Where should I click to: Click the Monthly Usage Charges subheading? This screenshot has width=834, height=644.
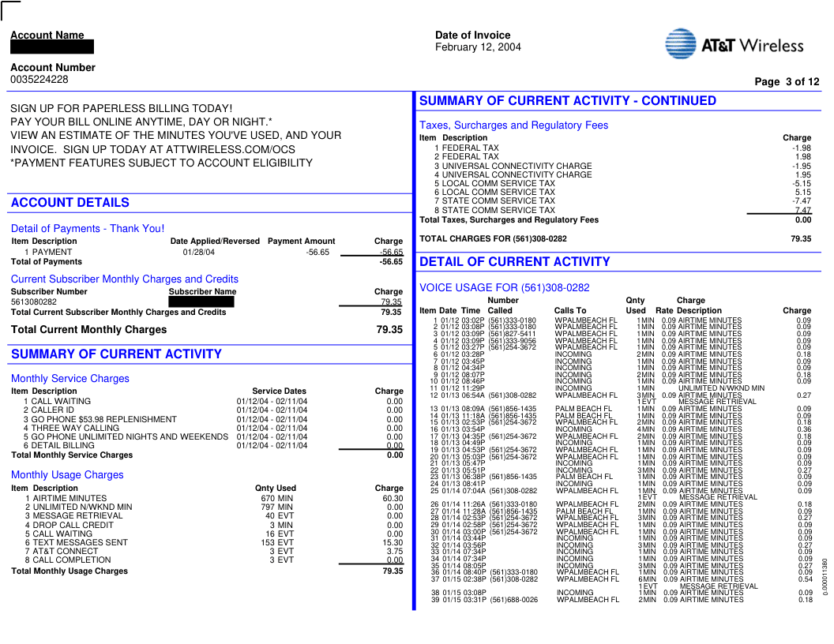(67, 475)
